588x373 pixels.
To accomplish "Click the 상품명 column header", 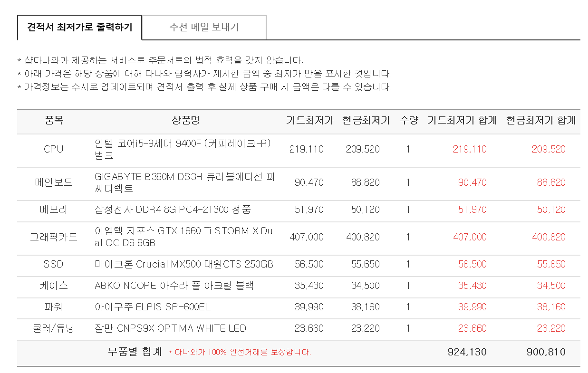I will pos(185,120).
